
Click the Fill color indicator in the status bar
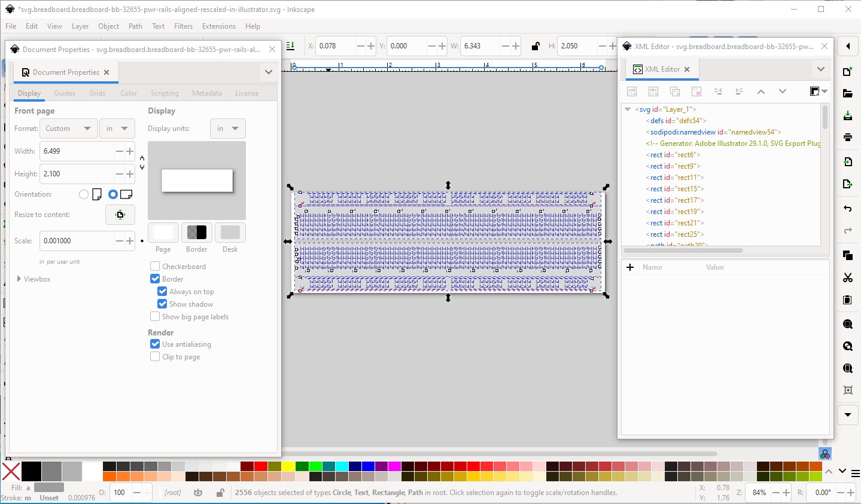pyautogui.click(x=48, y=487)
